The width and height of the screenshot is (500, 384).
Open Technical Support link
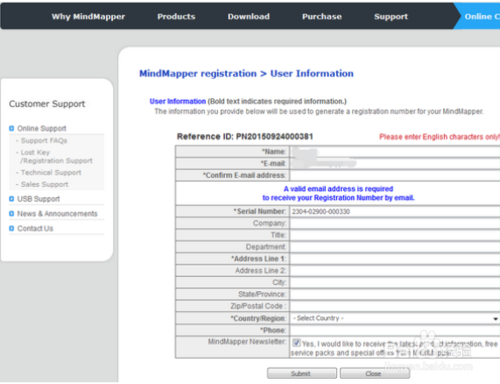51,172
